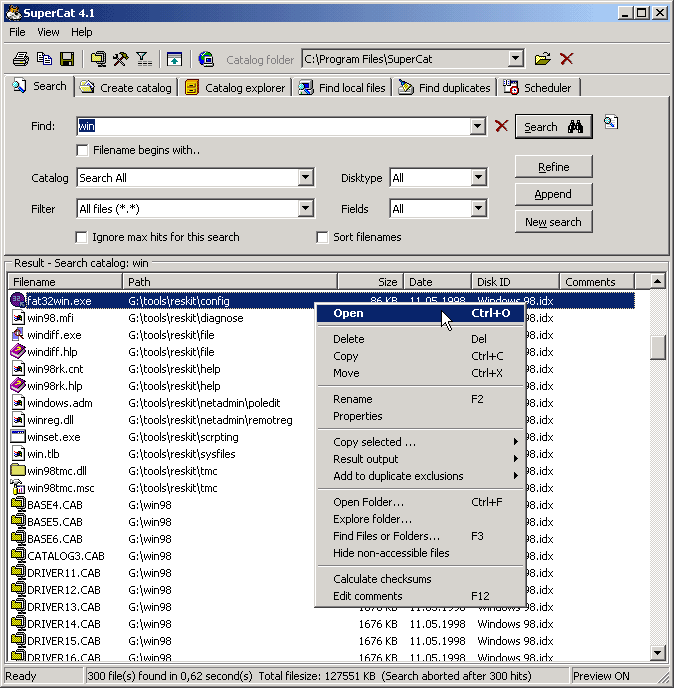Open the Disktype dropdown
This screenshot has width=674, height=688.
[478, 178]
